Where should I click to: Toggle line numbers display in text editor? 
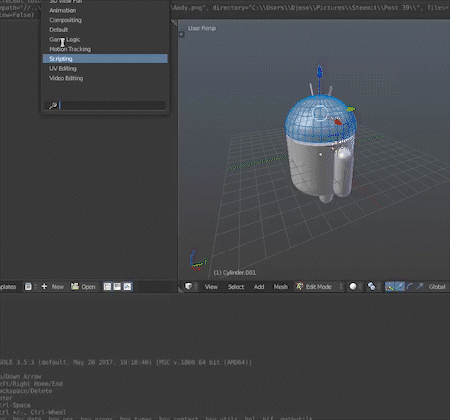[107, 287]
